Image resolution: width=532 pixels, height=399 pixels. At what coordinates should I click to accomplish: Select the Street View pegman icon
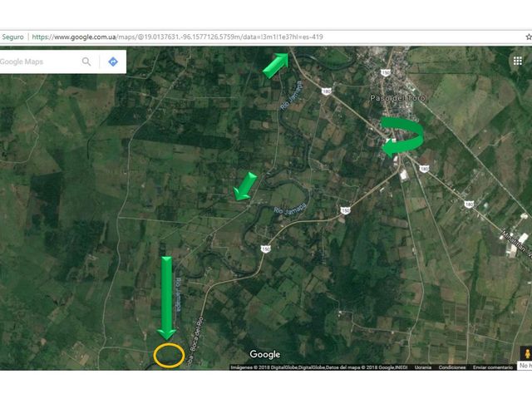pos(526,353)
